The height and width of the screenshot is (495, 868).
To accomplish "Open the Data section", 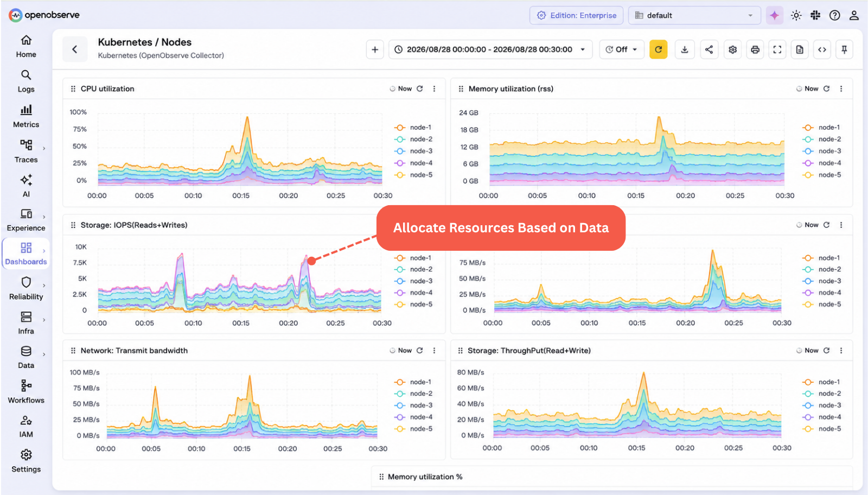I will tap(26, 357).
